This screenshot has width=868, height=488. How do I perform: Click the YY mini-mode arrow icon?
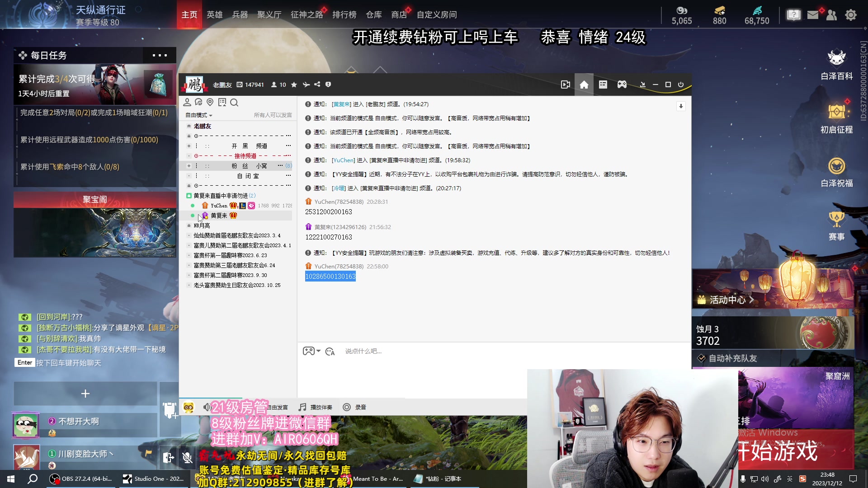642,84
